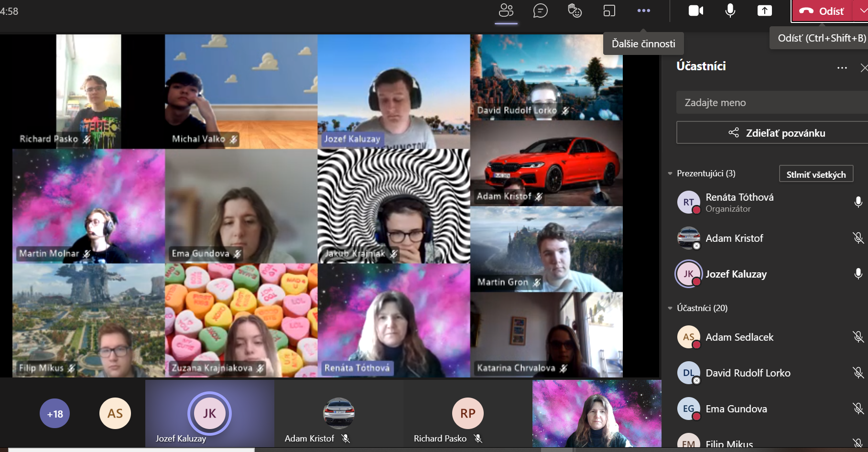Viewport: 868px width, 452px height.
Task: Select Martin Gron video tile
Action: 546,249
